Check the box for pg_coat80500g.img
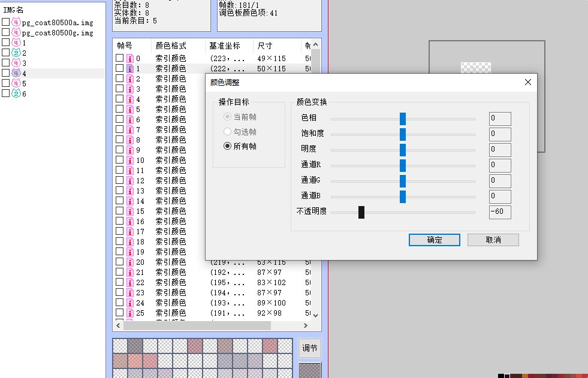Image resolution: width=588 pixels, height=378 pixels. [5, 32]
